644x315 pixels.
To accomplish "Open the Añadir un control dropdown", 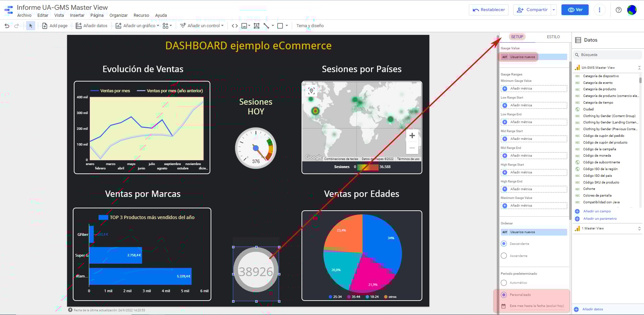I will (202, 26).
